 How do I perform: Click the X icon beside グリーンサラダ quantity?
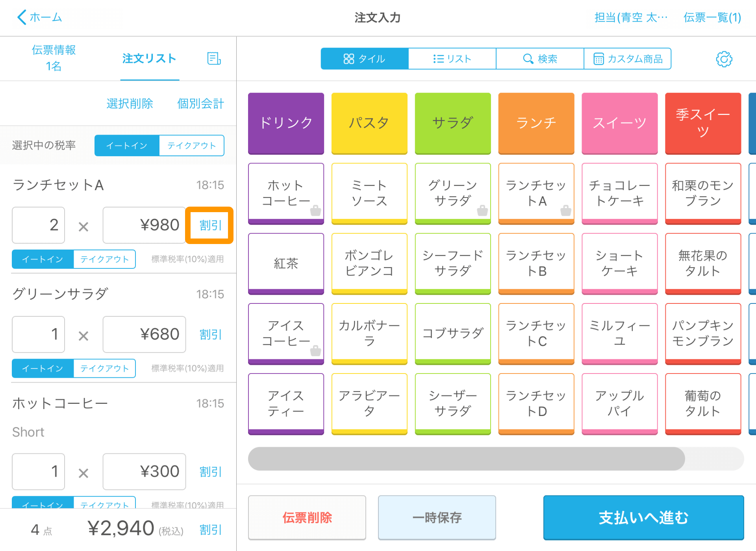click(x=83, y=336)
